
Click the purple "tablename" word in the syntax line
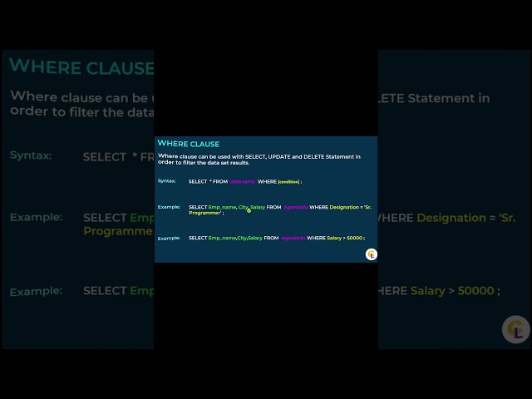(x=242, y=181)
